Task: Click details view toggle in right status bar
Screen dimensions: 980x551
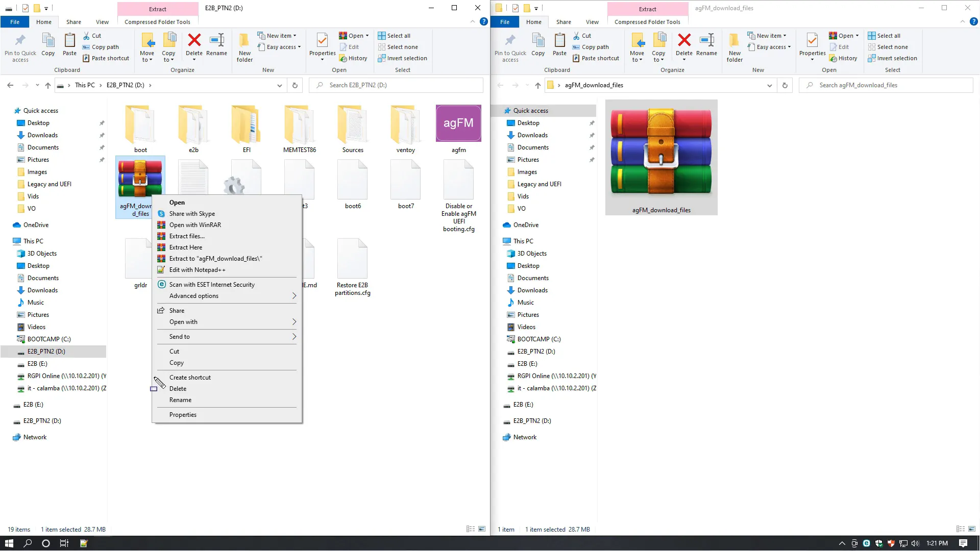Action: (960, 529)
